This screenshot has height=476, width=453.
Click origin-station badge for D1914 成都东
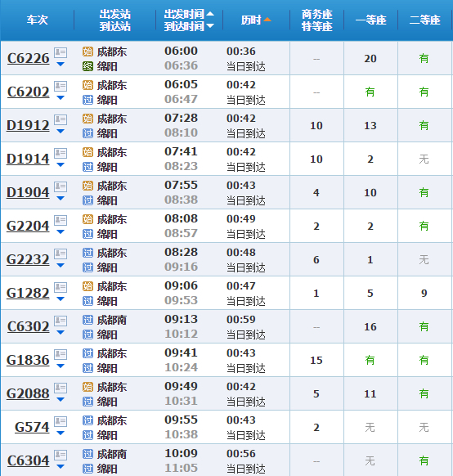tap(87, 152)
